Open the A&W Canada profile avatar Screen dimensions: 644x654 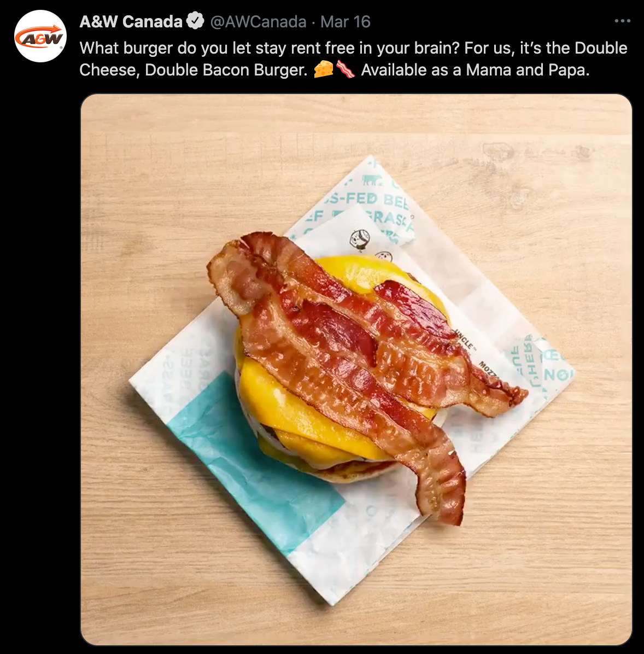point(40,37)
